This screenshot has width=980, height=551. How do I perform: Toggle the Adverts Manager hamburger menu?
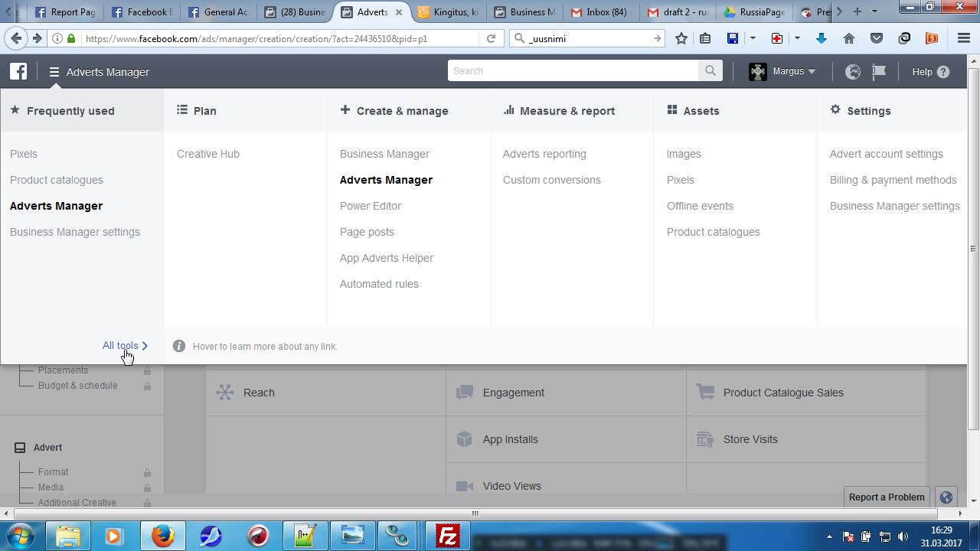[54, 72]
